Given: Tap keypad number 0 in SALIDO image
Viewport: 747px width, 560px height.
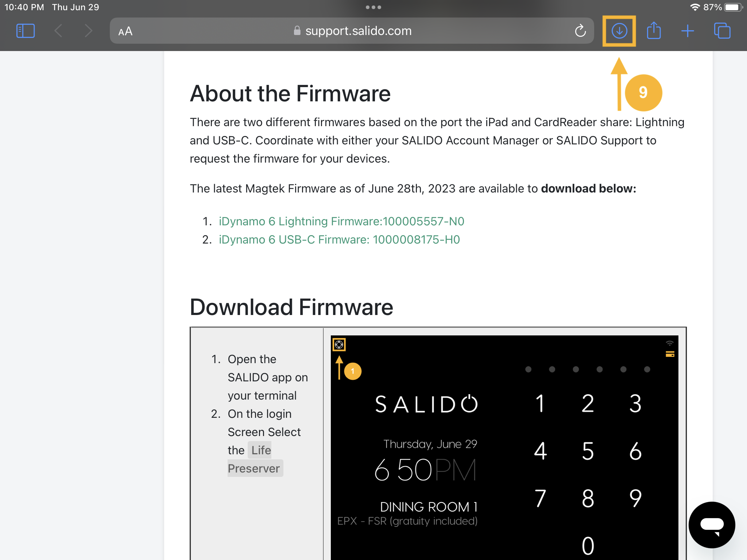Looking at the screenshot, I should 588,546.
